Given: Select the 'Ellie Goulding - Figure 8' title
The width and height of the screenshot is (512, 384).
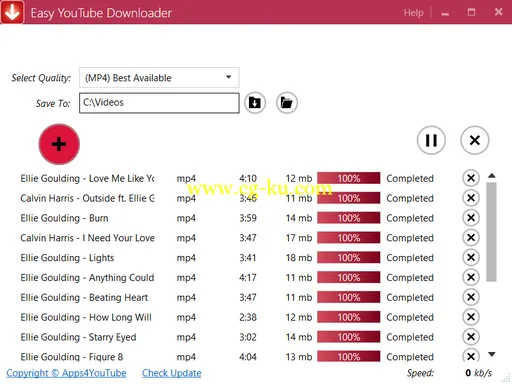Looking at the screenshot, I should [72, 357].
